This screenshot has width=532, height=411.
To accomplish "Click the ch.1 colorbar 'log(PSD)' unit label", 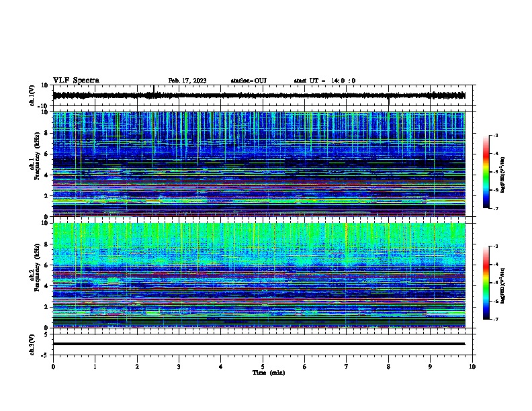I will 503,175.
